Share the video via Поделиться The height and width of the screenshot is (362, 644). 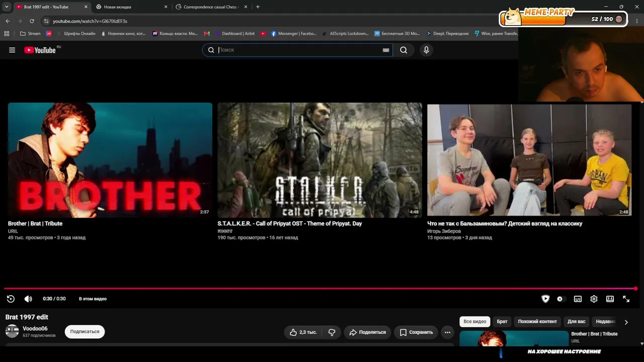[367, 332]
